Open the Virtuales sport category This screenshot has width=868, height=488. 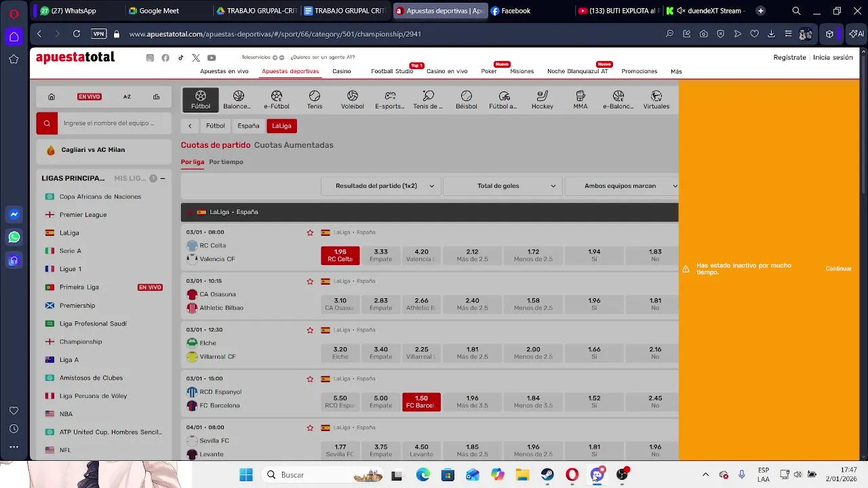click(656, 100)
